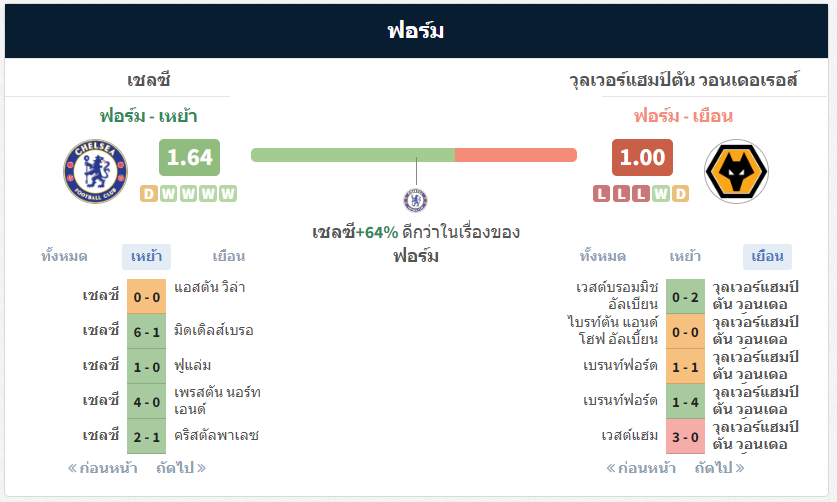This screenshot has height=502, width=837.
Task: Select Wolves' ทั้งหมด tab
Action: click(603, 256)
